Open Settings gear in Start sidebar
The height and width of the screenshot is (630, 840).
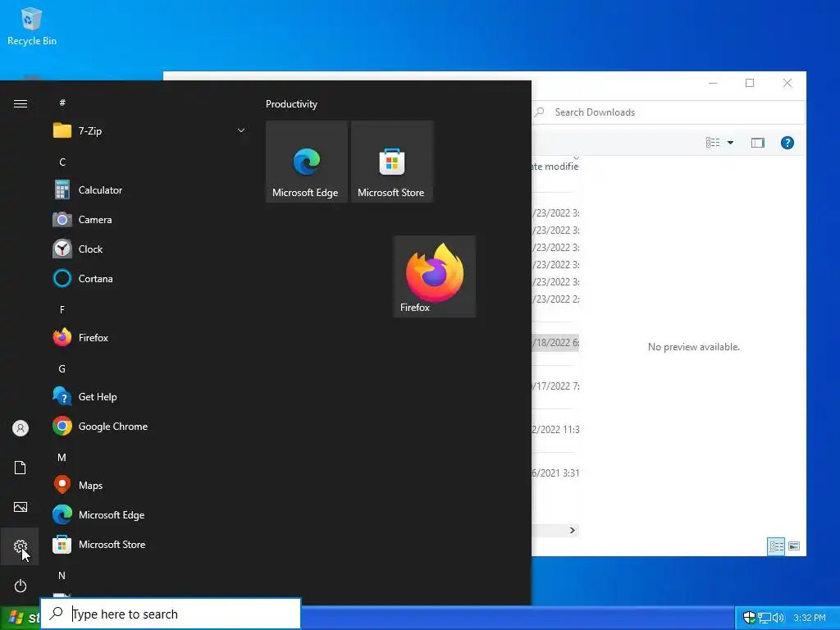click(21, 546)
